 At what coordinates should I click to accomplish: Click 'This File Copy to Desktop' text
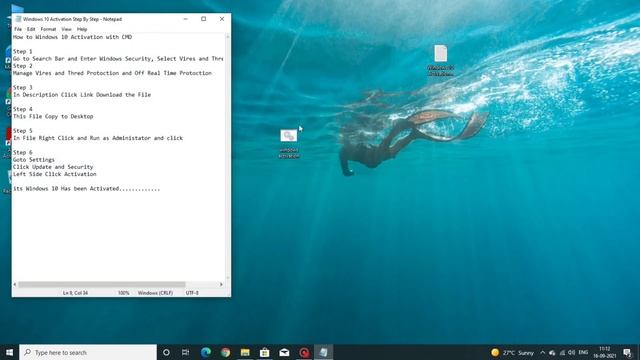pos(53,116)
